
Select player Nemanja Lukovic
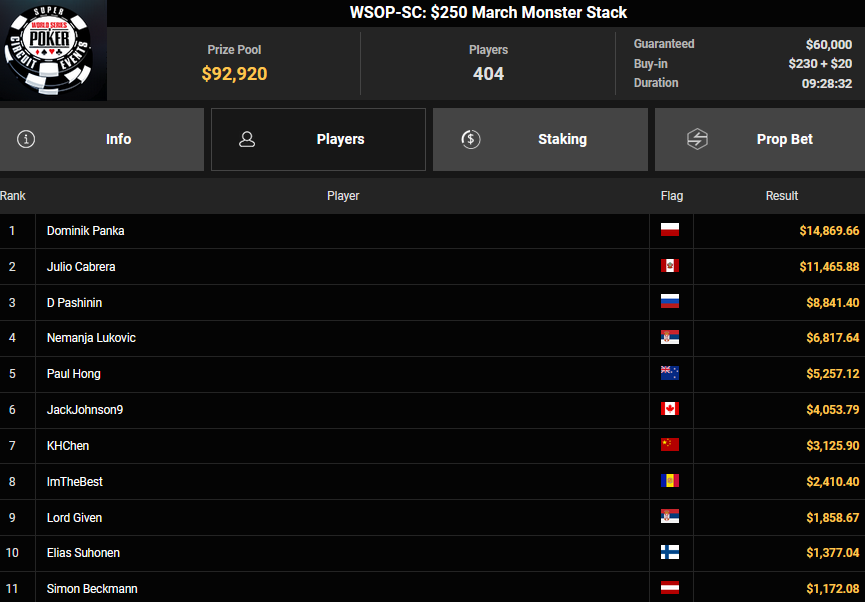[x=91, y=338]
